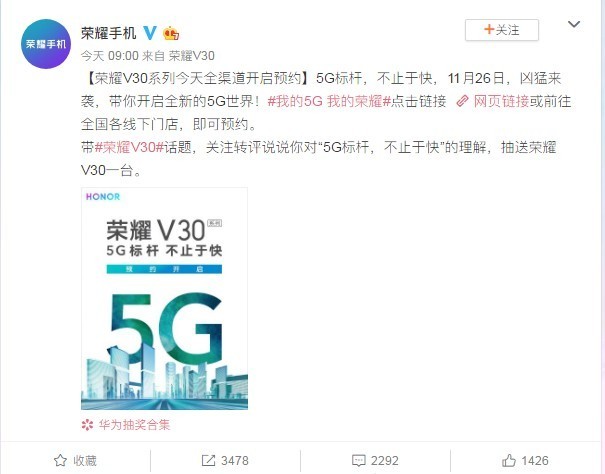Favorite the post with 收藏 star
This screenshot has height=474, width=605.
click(x=75, y=460)
